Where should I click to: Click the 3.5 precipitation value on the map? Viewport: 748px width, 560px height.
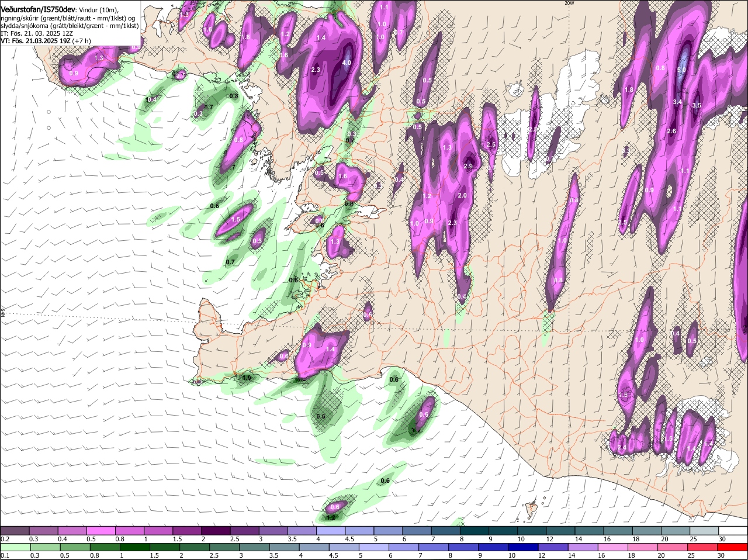click(x=697, y=106)
